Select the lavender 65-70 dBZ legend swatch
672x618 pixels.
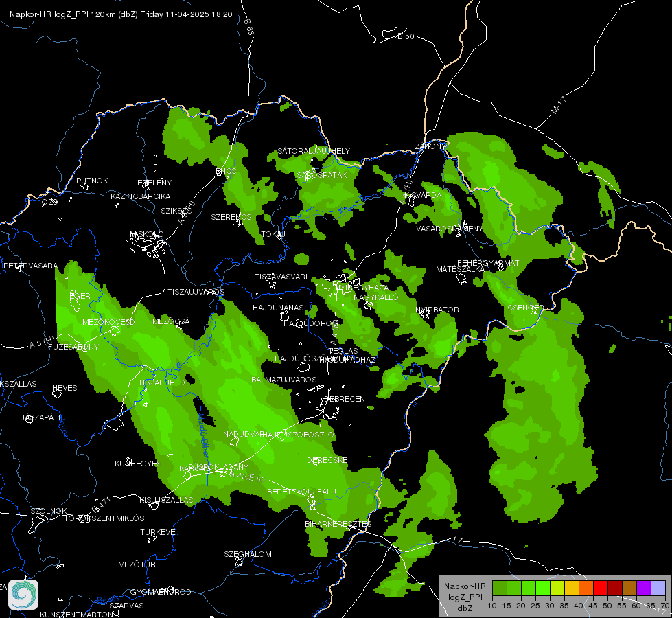[658, 588]
